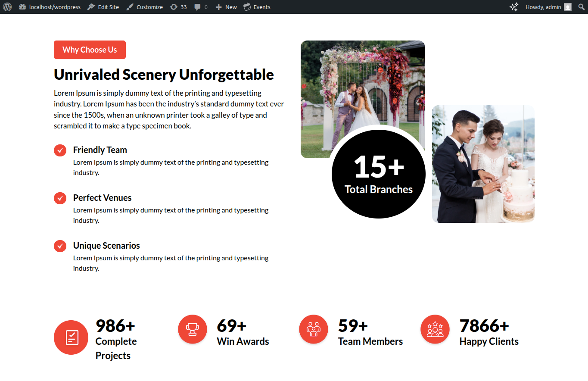Open the search magnifier icon
This screenshot has height=381, width=588.
tap(581, 7)
